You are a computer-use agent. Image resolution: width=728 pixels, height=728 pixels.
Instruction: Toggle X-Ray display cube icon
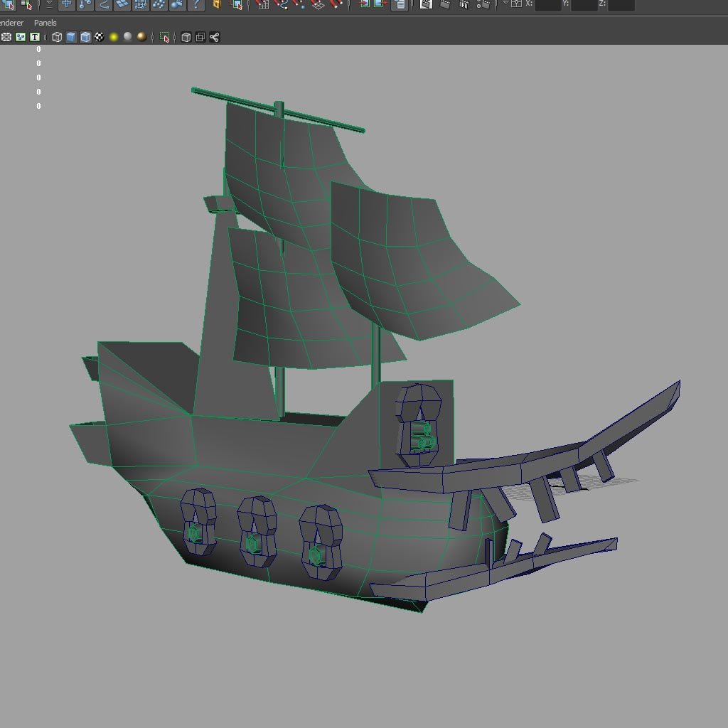(186, 38)
